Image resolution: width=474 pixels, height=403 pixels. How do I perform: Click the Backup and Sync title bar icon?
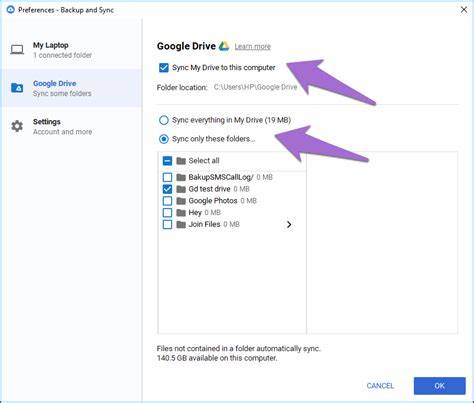pos(10,10)
